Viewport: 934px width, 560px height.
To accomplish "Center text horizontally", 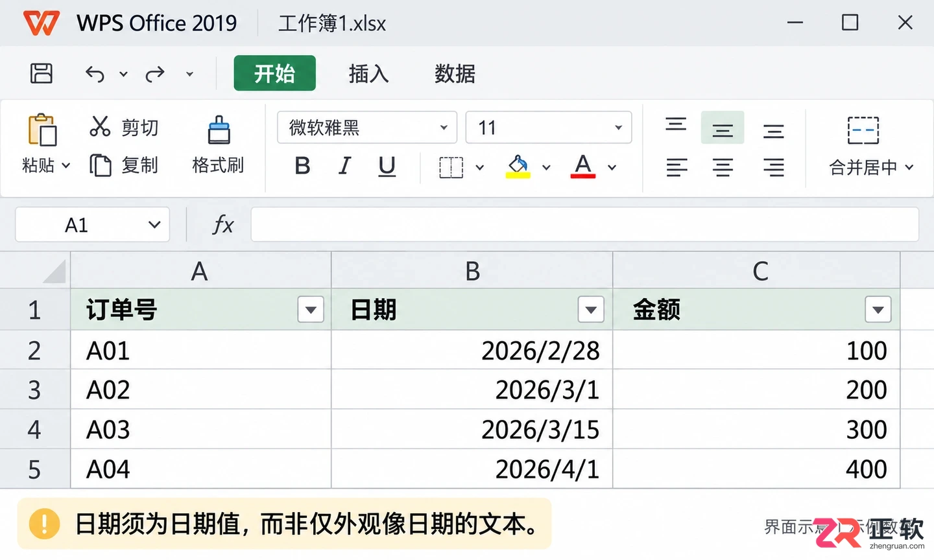I will tap(723, 168).
